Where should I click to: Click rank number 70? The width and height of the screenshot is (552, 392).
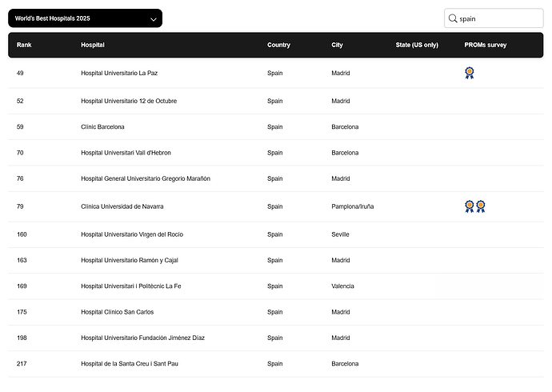20,153
